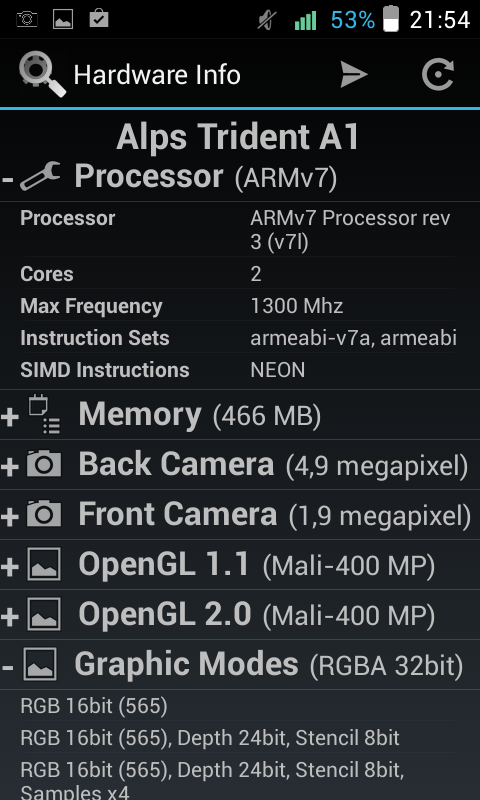Tap the Back Camera icon
The height and width of the screenshot is (800, 480).
[x=44, y=464]
